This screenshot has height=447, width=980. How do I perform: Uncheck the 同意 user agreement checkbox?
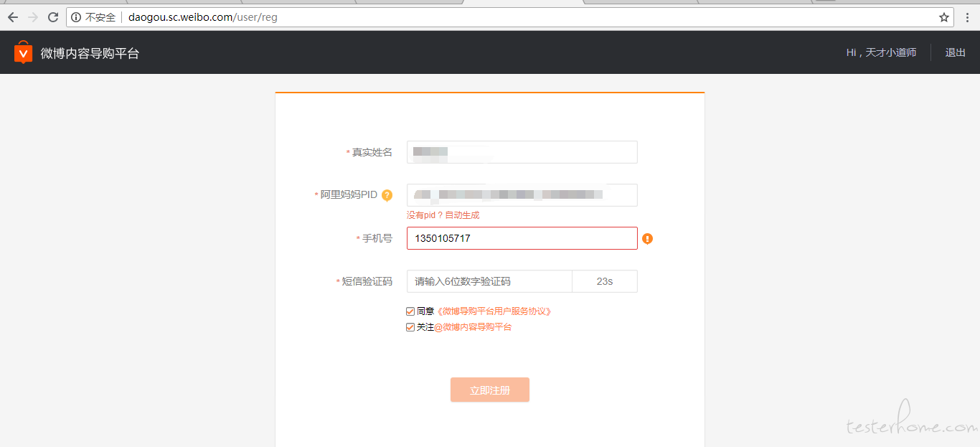[x=410, y=311]
